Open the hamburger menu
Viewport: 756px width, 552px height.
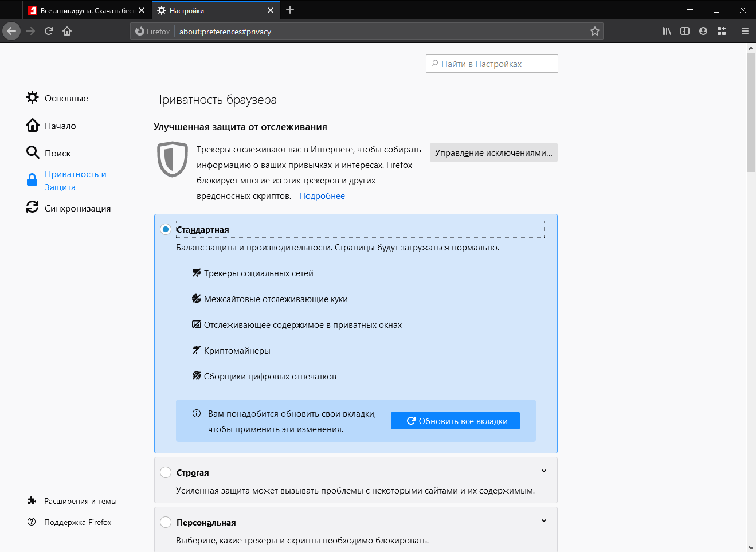(x=745, y=31)
